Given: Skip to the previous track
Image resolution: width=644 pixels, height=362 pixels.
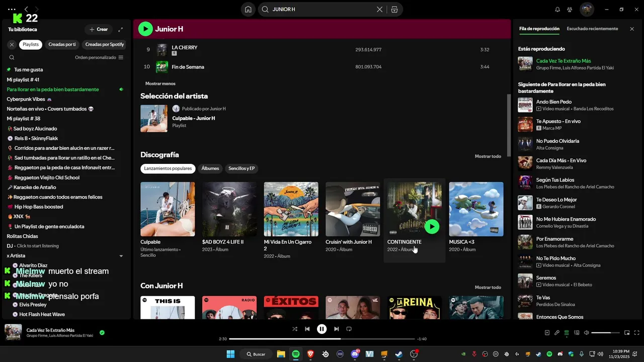Looking at the screenshot, I should coord(307,329).
